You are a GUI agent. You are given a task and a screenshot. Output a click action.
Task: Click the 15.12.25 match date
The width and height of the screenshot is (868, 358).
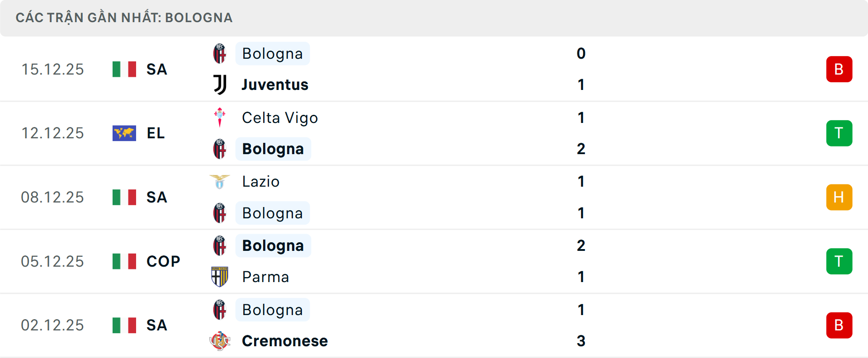click(52, 69)
